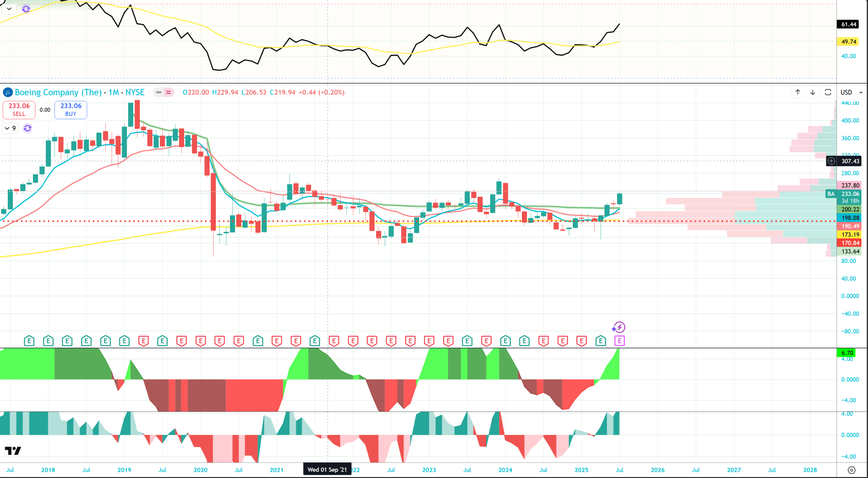Click the 307.43 crosshair price label
The image size is (868, 478).
[850, 161]
